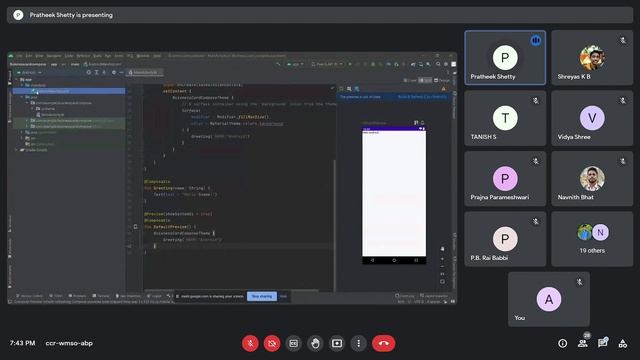Click the phone preview in Compose panel

pos(394,195)
